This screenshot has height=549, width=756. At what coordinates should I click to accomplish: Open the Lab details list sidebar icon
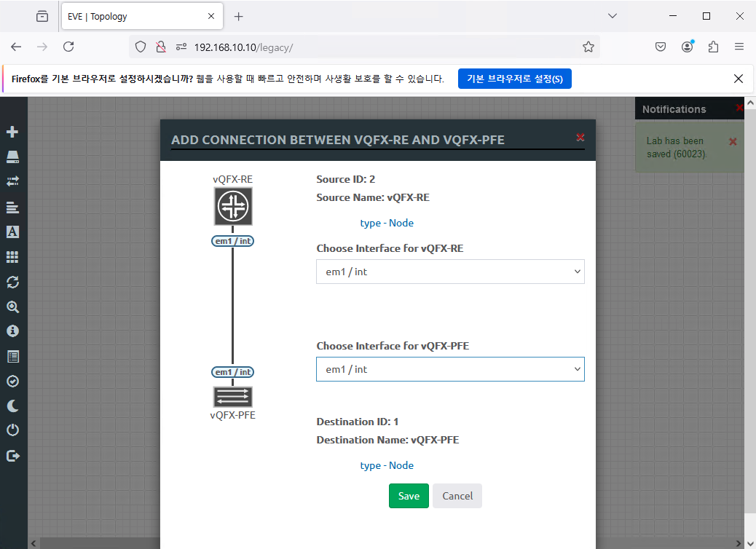(x=12, y=357)
